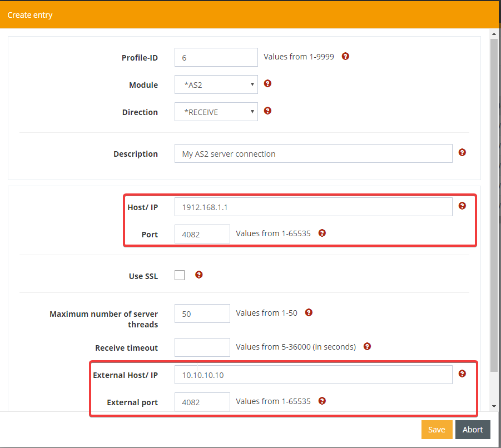Click help icon next to Use SSL
Screen dimensions: 501x448
click(199, 275)
